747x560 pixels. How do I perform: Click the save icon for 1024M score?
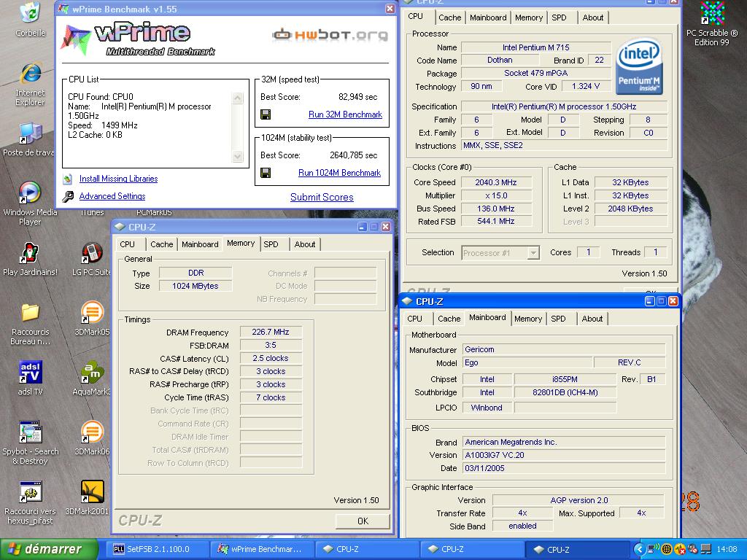coord(266,173)
